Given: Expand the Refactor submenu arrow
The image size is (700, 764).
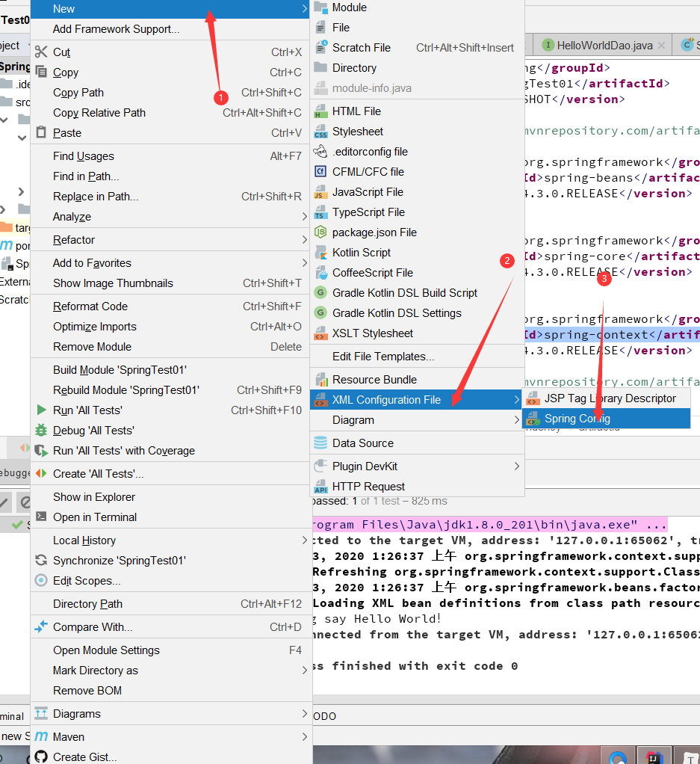Looking at the screenshot, I should pos(304,240).
